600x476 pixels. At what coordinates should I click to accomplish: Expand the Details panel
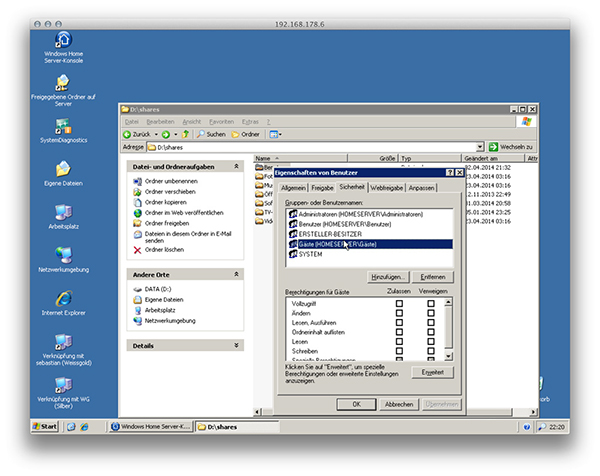pos(236,346)
